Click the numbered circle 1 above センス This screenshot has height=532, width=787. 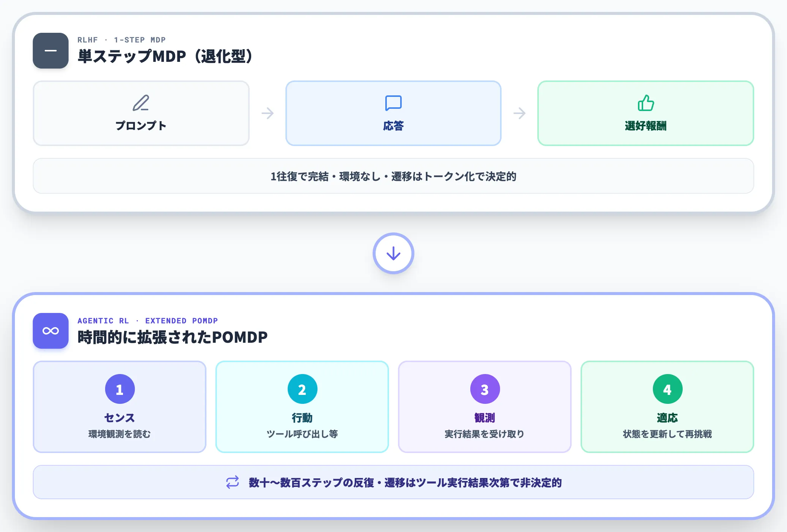click(120, 389)
